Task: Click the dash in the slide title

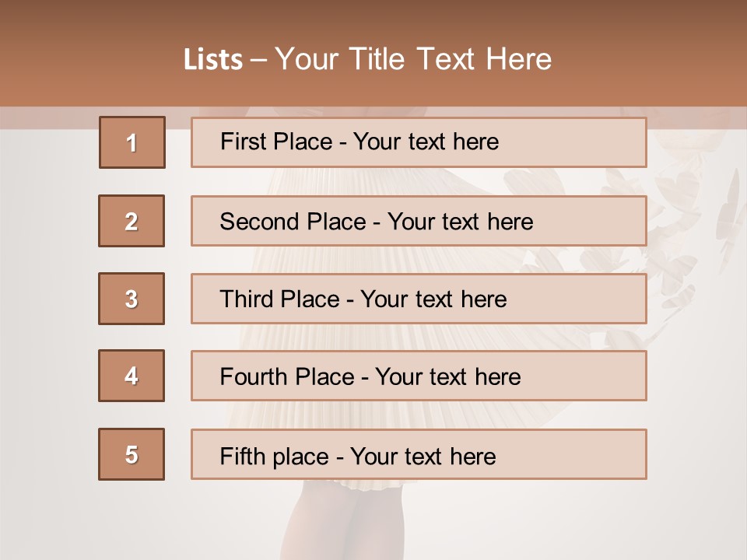Action: (x=259, y=60)
